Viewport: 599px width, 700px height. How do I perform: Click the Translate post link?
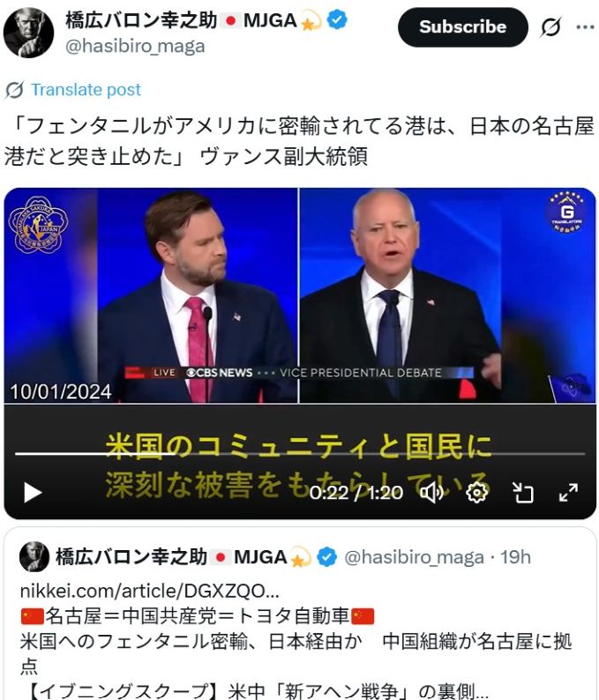(x=86, y=90)
